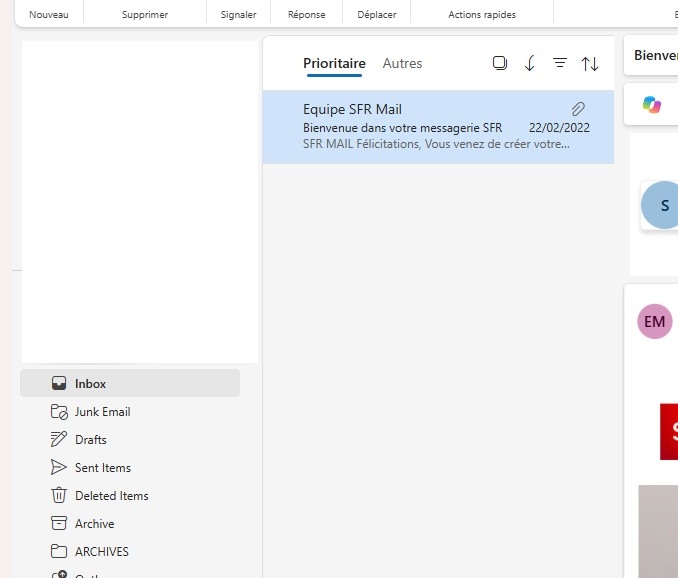Open the Sent Items folder
678x578 pixels.
pyautogui.click(x=130, y=468)
